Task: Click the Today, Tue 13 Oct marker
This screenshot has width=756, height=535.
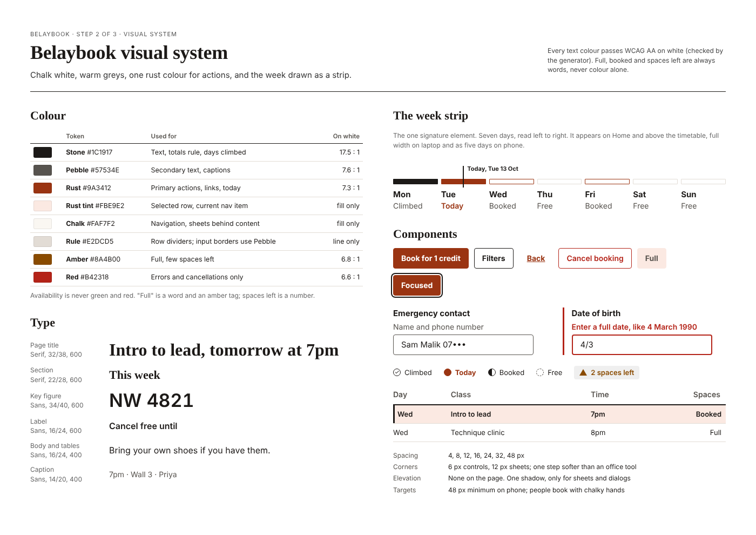Action: tap(492, 169)
